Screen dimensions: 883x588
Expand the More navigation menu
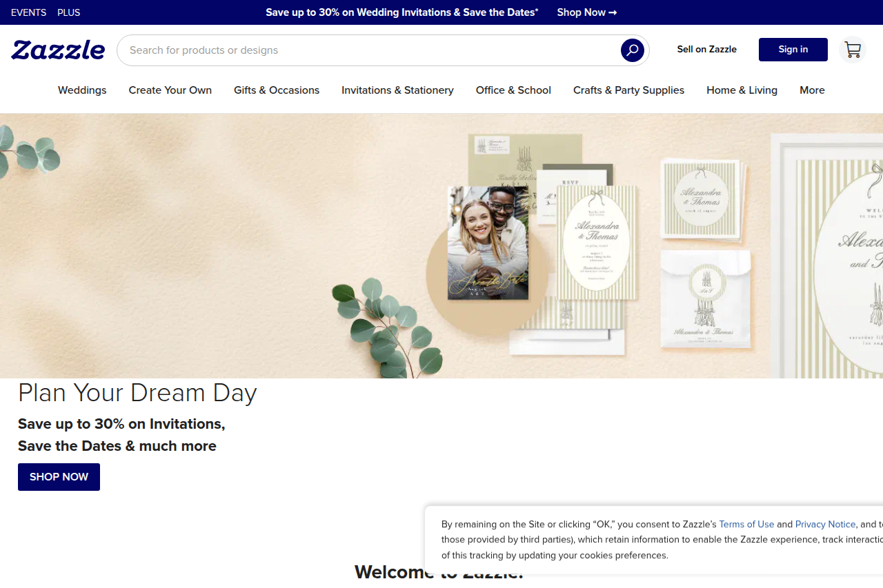click(x=812, y=90)
